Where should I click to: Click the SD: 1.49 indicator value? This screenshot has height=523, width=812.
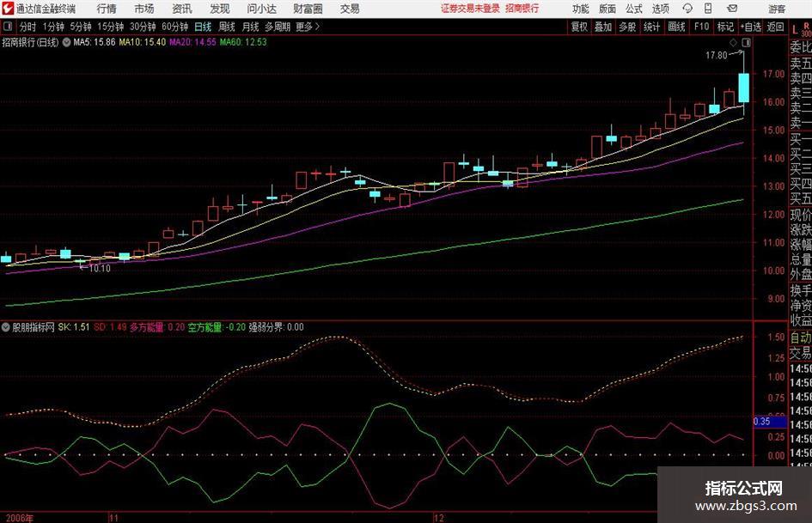110,327
